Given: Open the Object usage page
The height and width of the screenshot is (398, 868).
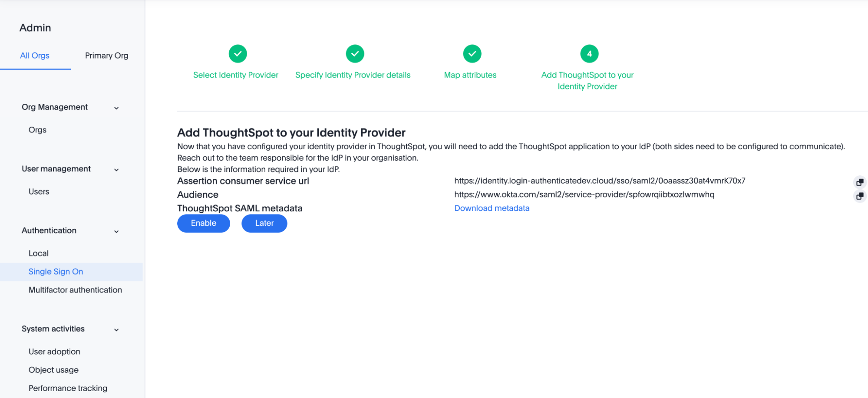Looking at the screenshot, I should coord(53,370).
